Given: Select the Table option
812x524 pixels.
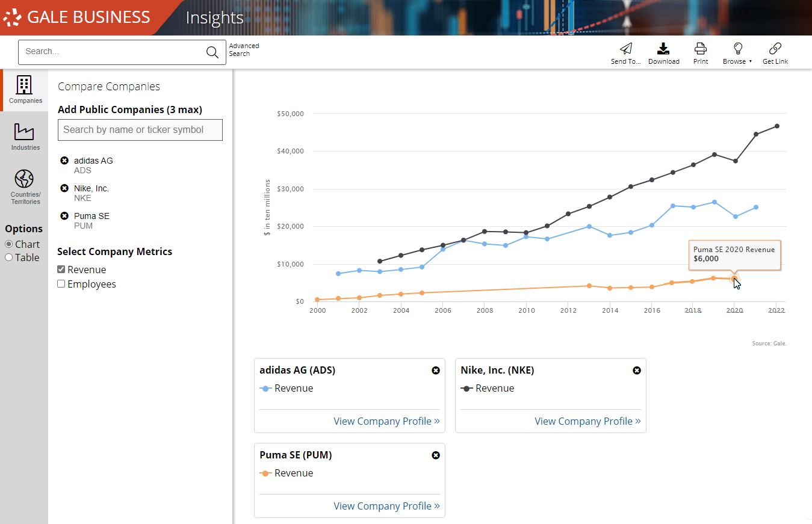Looking at the screenshot, I should [9, 257].
